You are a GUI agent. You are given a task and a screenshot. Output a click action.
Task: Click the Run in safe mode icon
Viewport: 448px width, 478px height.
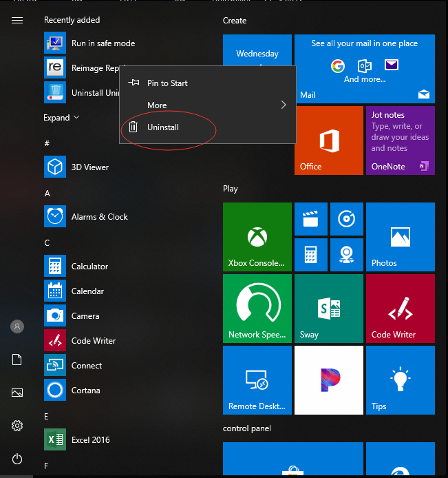click(x=55, y=43)
